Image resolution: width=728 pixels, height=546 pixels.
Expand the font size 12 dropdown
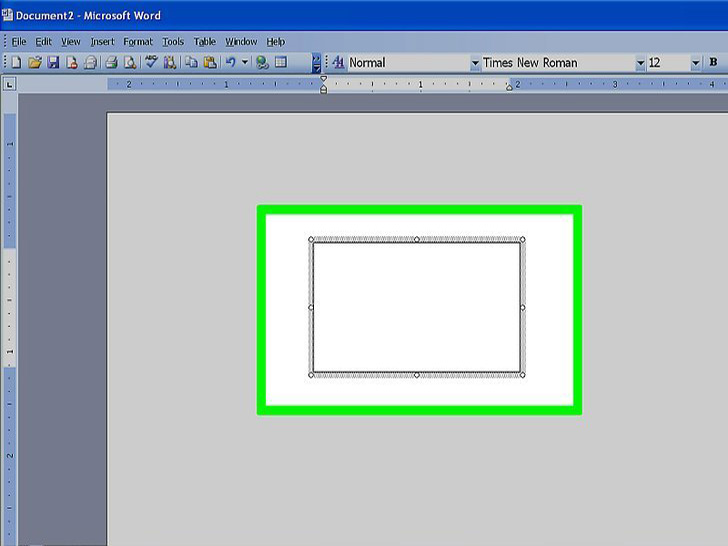(x=695, y=63)
